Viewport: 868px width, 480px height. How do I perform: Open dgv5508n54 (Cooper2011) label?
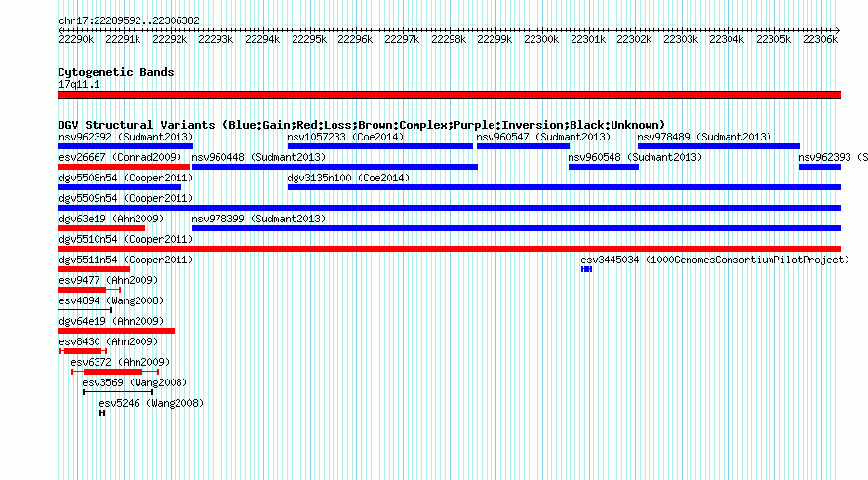[x=126, y=178]
